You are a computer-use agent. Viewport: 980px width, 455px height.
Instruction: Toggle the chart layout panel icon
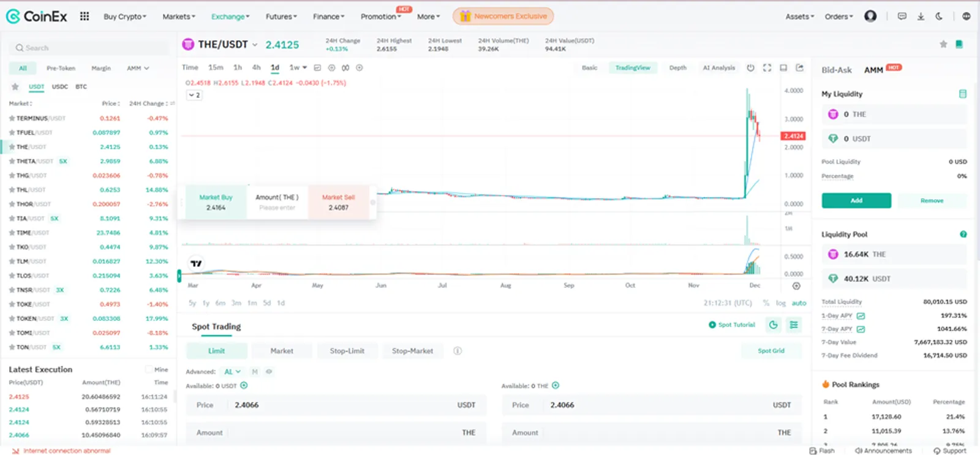(x=783, y=68)
